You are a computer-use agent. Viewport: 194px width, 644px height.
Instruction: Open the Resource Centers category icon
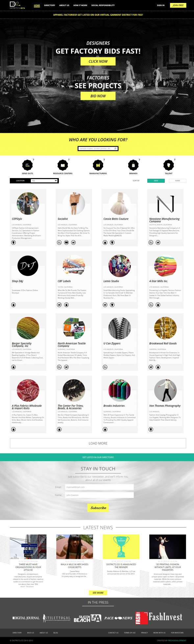coord(62,165)
